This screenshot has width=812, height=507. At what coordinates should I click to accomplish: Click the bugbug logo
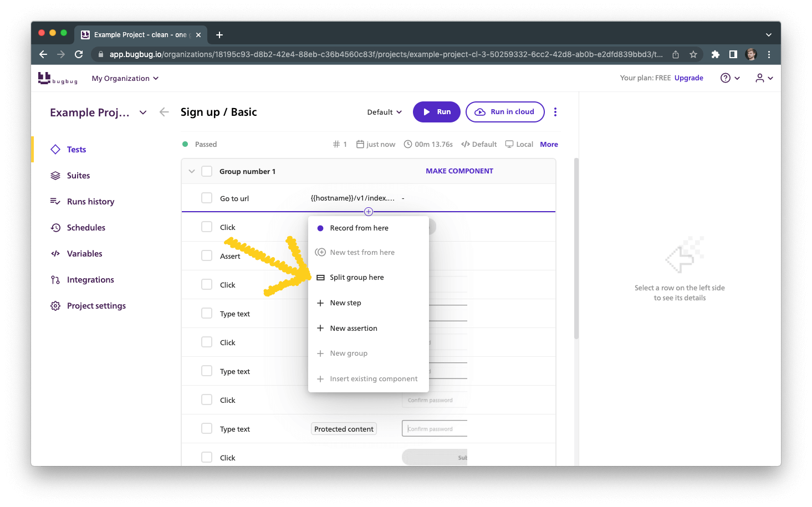coord(58,78)
